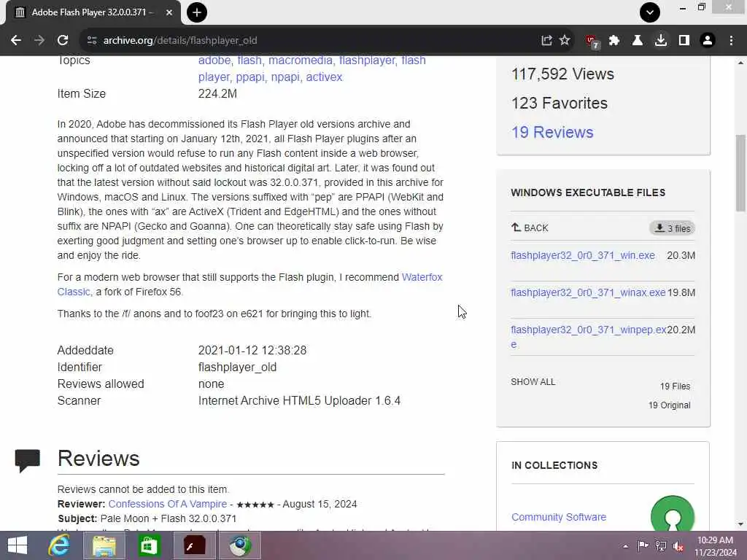747x560 pixels.
Task: Launch Internet Explorer from the taskbar
Action: click(59, 545)
